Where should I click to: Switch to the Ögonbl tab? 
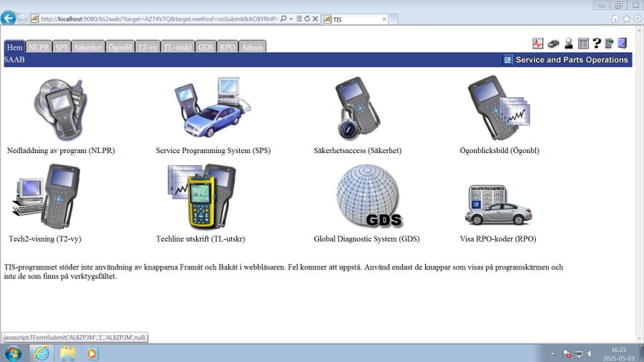(120, 47)
